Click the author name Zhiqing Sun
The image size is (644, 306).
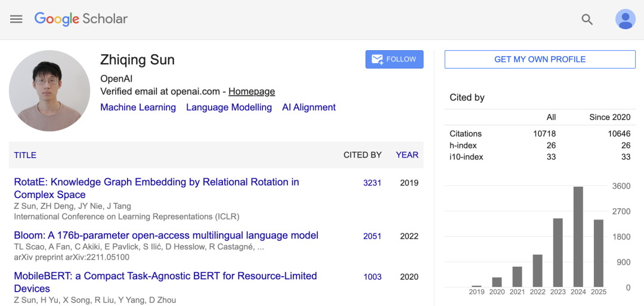138,60
